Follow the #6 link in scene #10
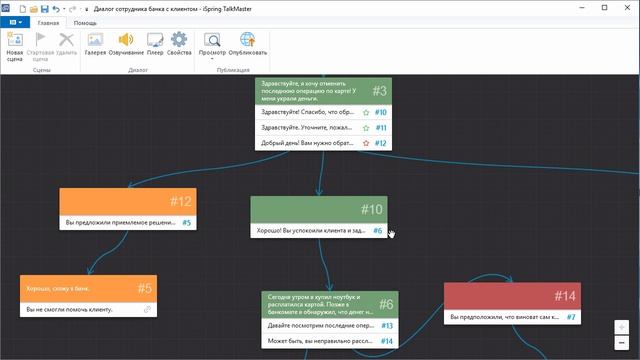The height and width of the screenshot is (360, 640). (x=378, y=231)
